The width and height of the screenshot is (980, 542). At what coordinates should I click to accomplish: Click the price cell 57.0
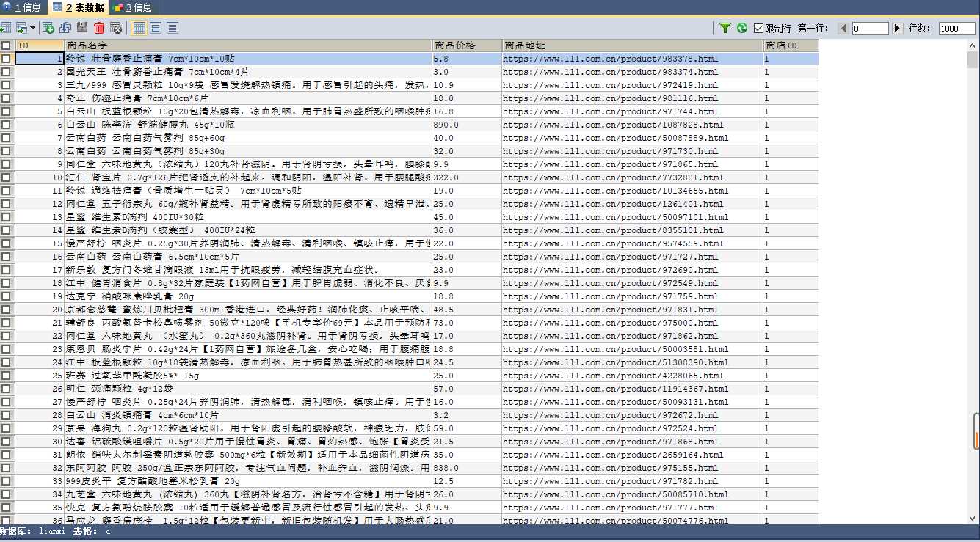point(467,389)
